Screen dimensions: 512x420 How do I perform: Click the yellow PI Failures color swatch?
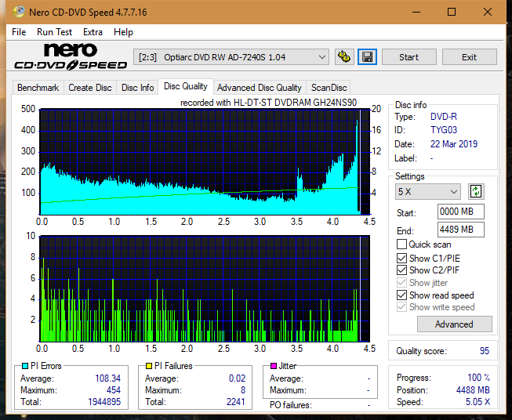click(x=149, y=366)
